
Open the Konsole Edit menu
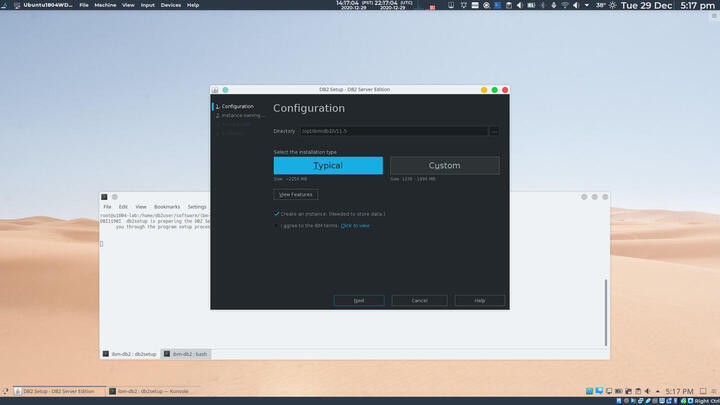tap(124, 207)
